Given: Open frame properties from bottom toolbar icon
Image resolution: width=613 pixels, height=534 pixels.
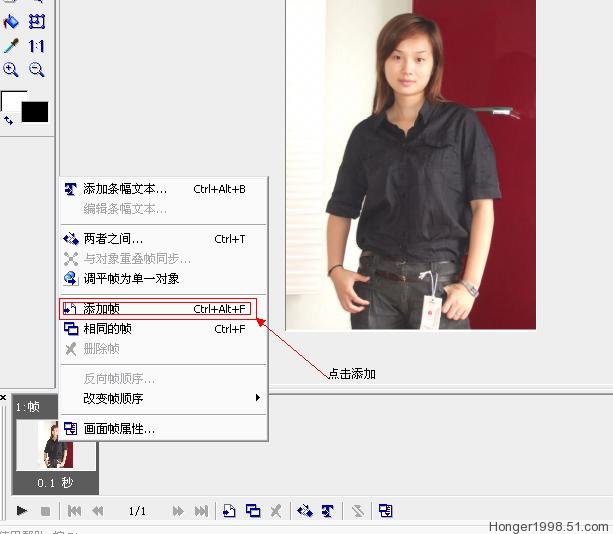Looking at the screenshot, I should tap(385, 511).
